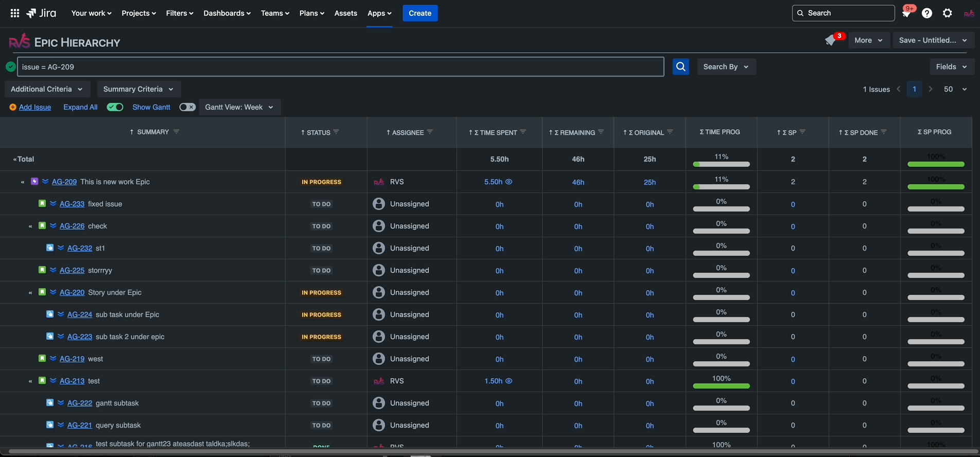Click the top Search box
Image resolution: width=980 pixels, height=457 pixels.
[843, 13]
